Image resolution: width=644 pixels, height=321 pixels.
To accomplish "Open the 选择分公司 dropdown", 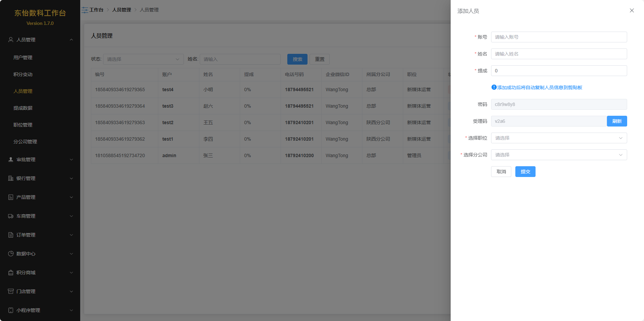I will tap(558, 155).
